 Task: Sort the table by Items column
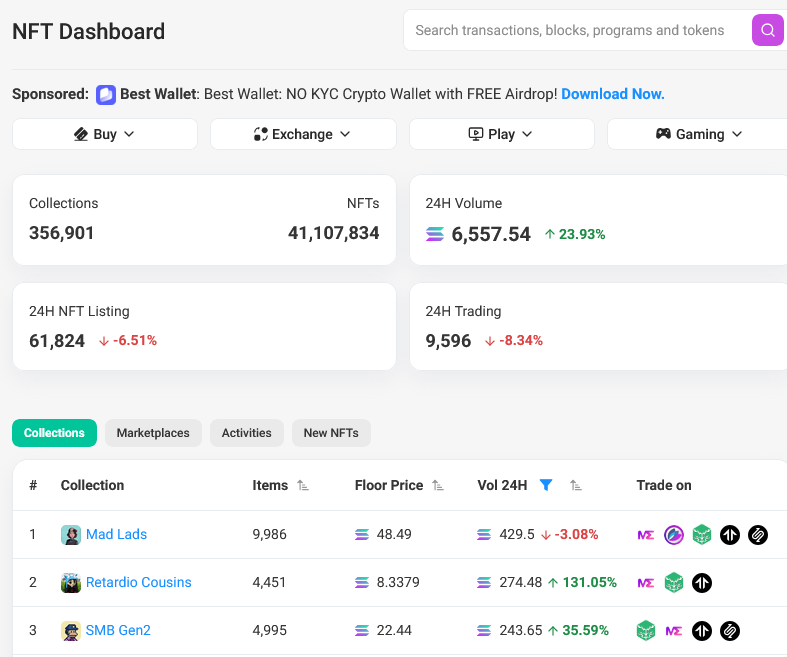303,486
